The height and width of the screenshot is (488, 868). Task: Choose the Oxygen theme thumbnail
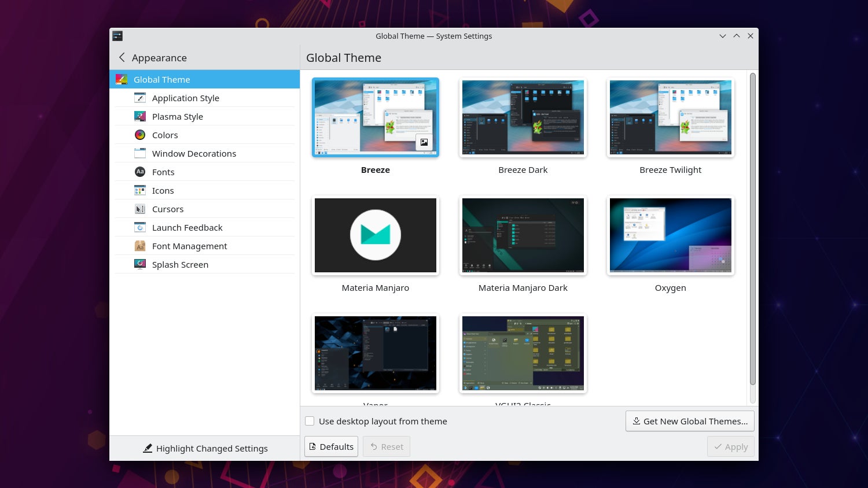pos(670,236)
